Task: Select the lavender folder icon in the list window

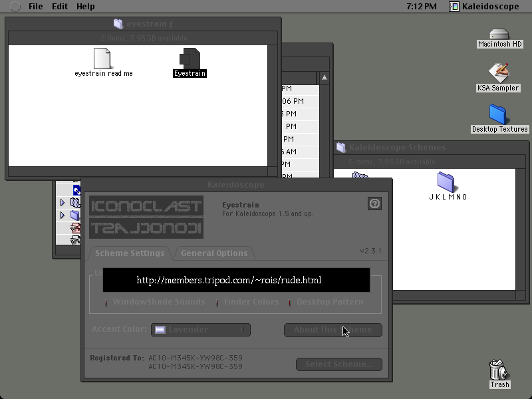Action: [75, 215]
